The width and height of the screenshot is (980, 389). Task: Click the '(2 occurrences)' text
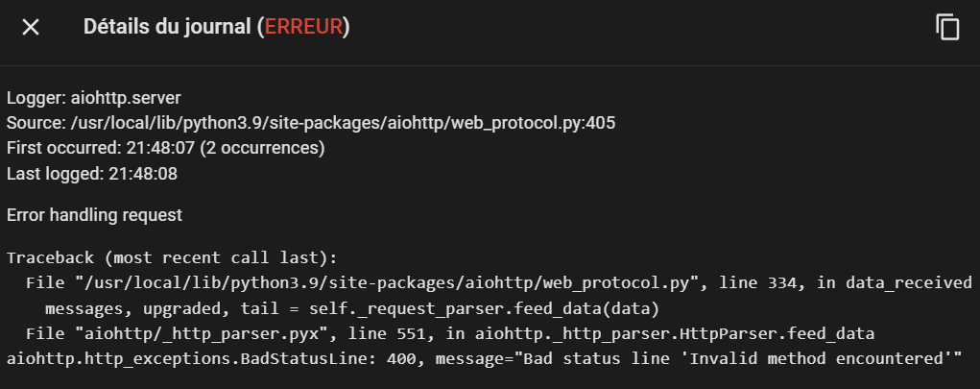[x=265, y=148]
